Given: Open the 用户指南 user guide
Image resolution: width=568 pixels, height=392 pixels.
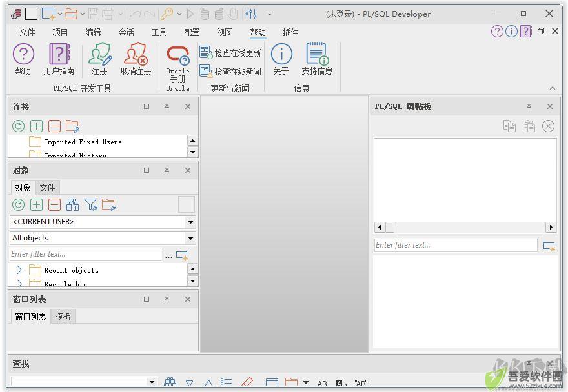Looking at the screenshot, I should click(59, 59).
